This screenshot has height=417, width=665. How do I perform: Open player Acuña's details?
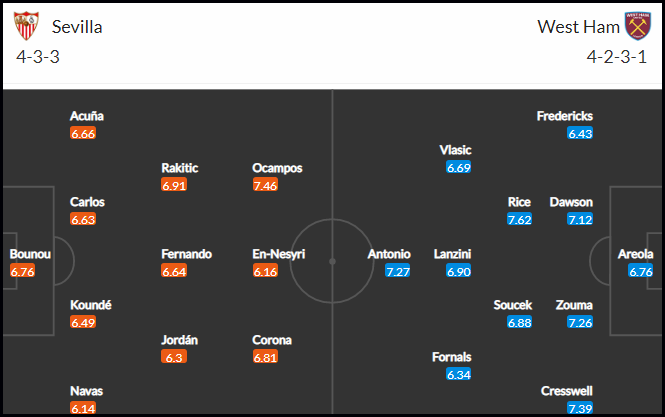point(87,116)
